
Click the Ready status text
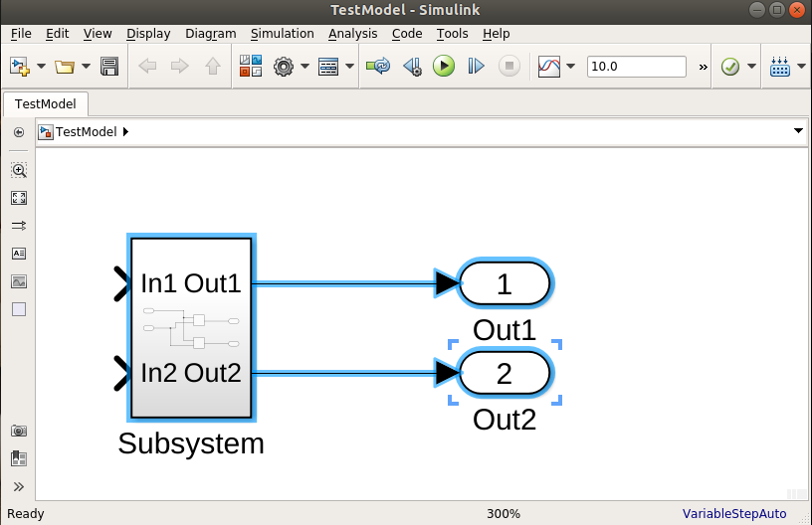[x=26, y=514]
